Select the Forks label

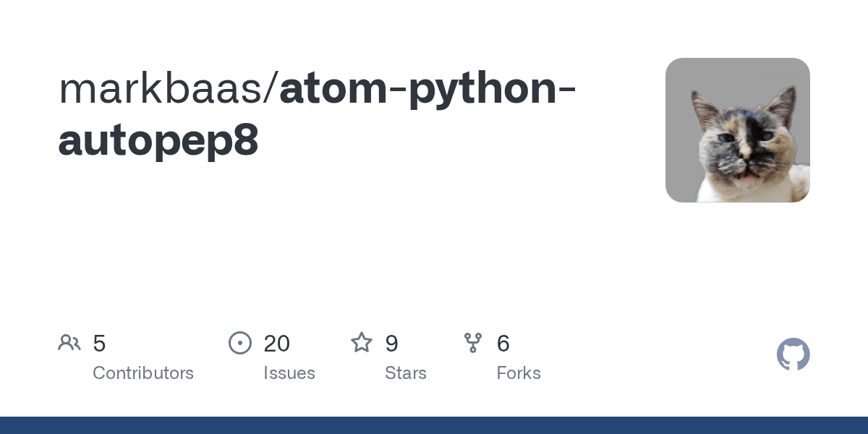coord(519,373)
